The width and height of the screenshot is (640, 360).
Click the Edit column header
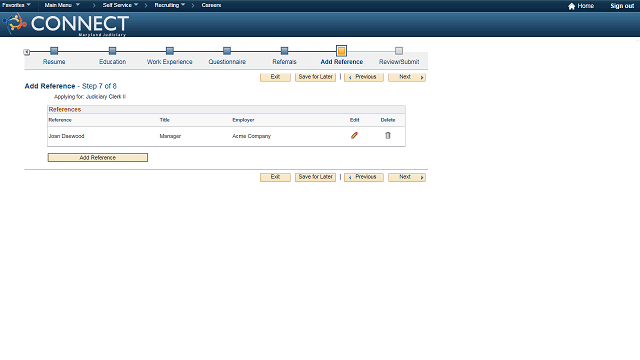pyautogui.click(x=354, y=120)
